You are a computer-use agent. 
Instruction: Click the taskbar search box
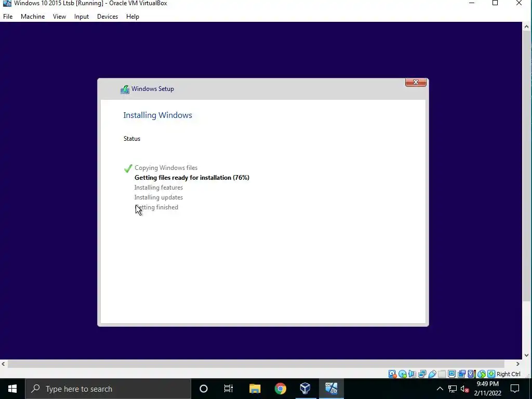click(x=108, y=389)
